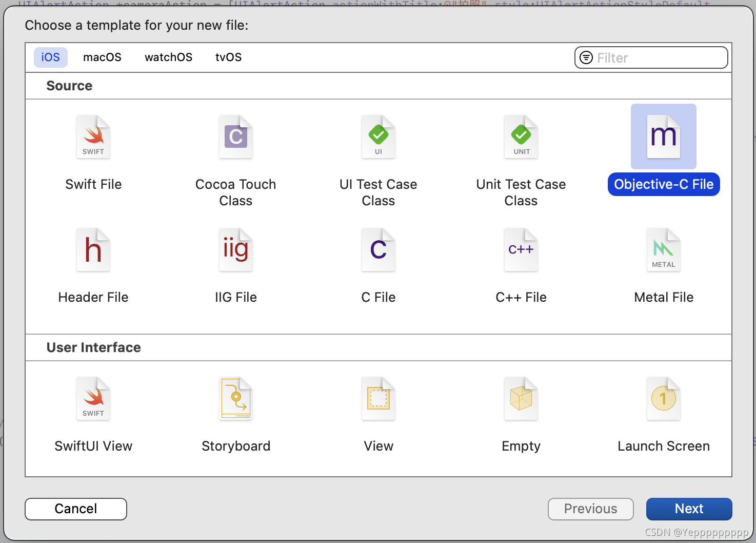Click the 'Objective-C File' label
This screenshot has height=543, width=756.
point(664,184)
